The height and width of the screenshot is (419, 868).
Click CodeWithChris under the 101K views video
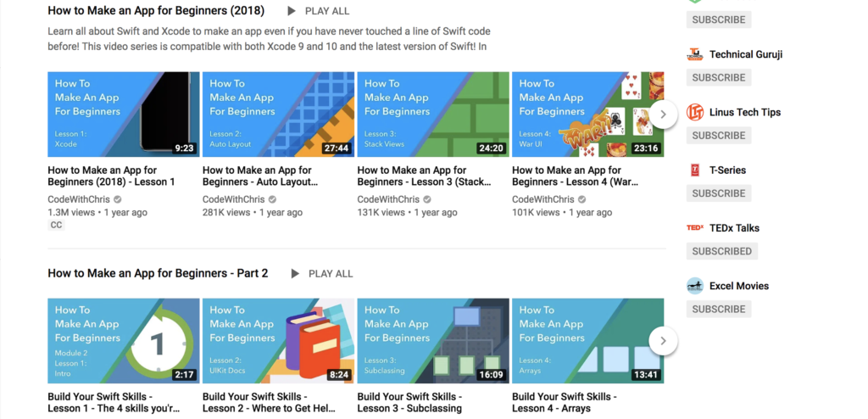point(543,199)
